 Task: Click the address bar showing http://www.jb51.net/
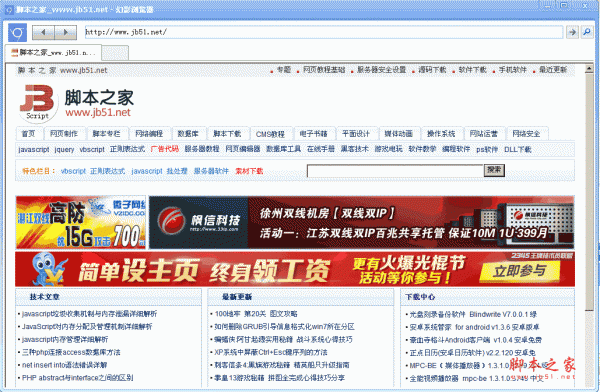click(324, 32)
